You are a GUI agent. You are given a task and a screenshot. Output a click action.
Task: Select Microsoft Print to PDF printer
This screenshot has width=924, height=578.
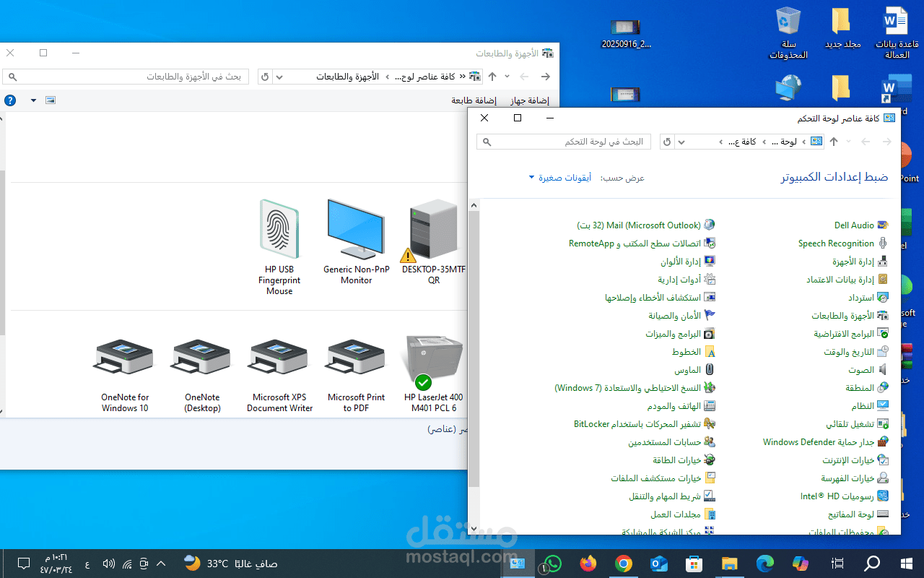(x=356, y=374)
